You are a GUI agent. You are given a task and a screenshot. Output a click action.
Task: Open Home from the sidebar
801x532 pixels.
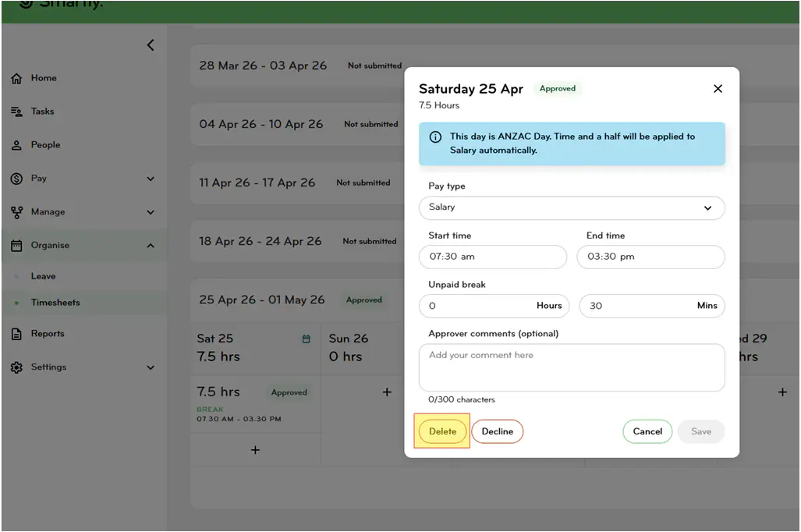pos(44,78)
